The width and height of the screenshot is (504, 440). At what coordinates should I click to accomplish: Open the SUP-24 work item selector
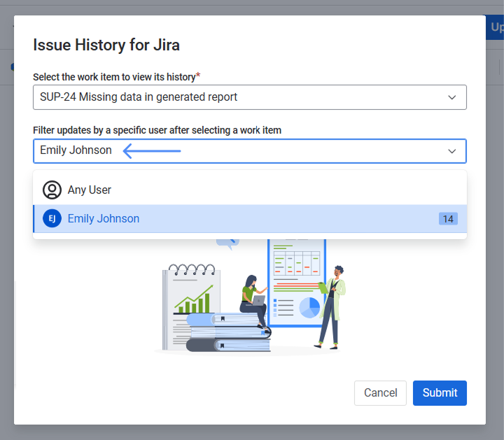238,97
